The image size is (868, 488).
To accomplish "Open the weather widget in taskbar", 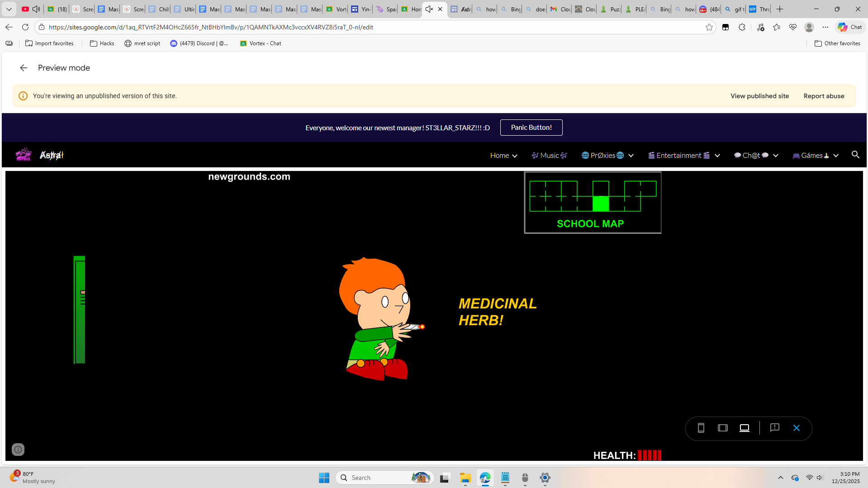I will (33, 478).
